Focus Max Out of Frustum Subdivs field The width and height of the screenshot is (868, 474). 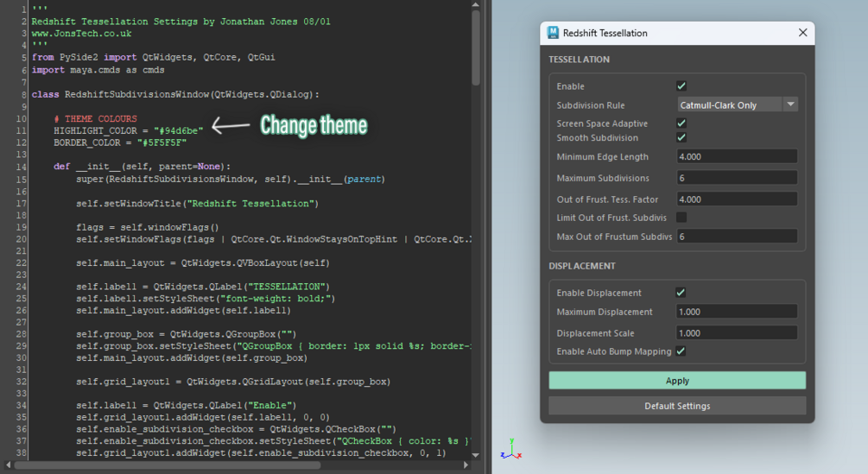click(737, 237)
